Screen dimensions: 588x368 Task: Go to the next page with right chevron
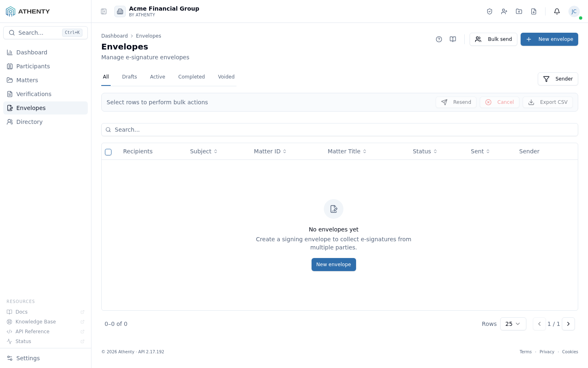click(568, 324)
